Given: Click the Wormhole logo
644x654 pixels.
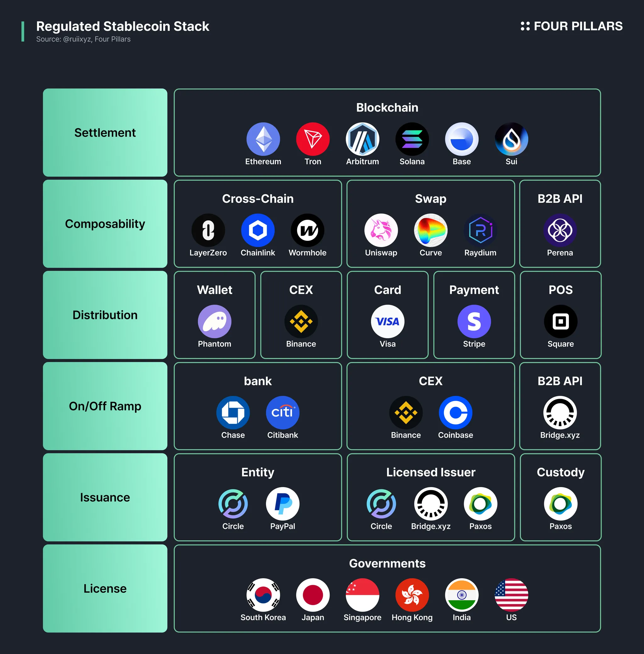Looking at the screenshot, I should 308,230.
